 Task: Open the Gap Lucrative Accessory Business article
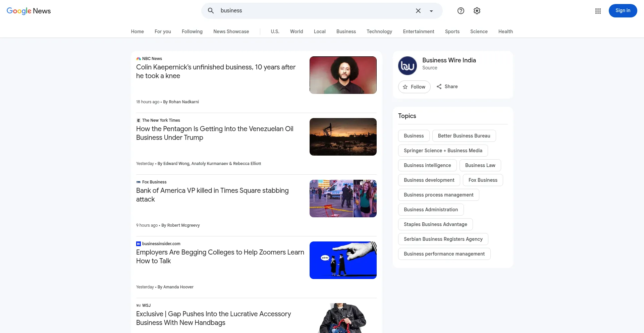tap(213, 318)
